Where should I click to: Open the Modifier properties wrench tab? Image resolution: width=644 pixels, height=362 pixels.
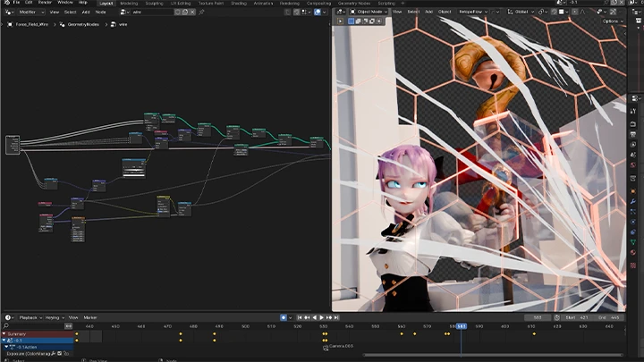click(633, 201)
